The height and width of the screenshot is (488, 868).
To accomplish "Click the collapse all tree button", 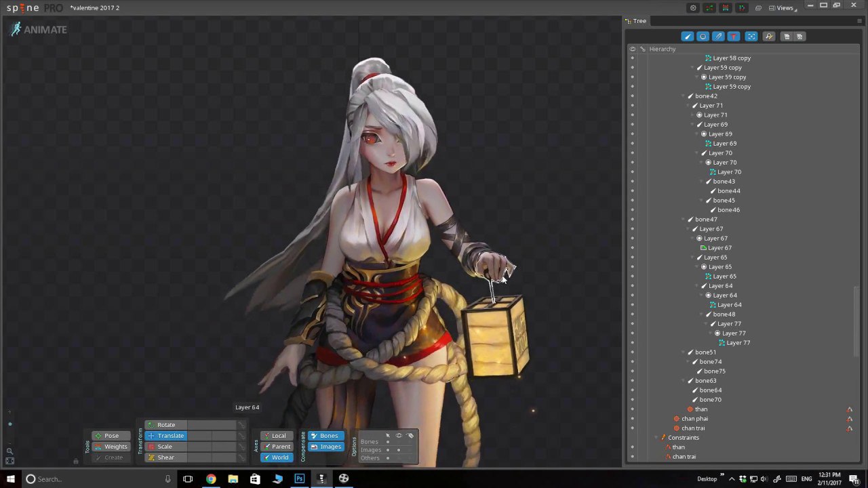I will 787,37.
